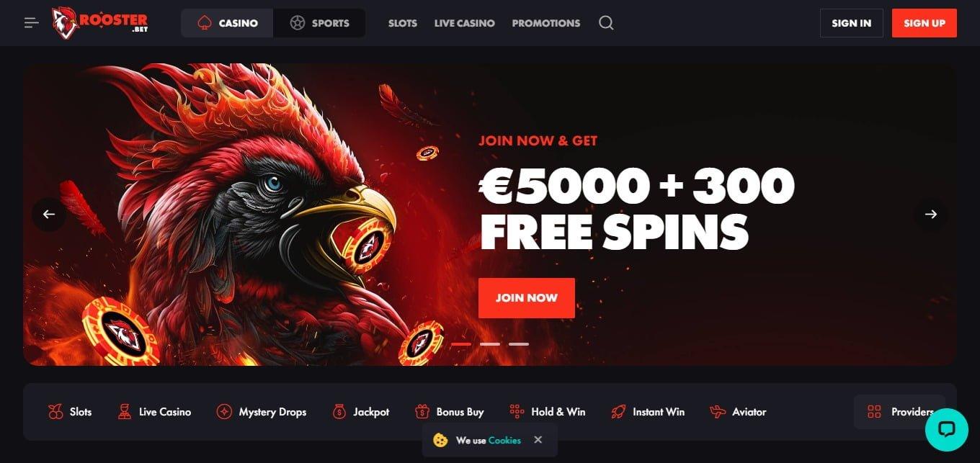Click the Join Now button
The width and height of the screenshot is (980, 463).
526,297
